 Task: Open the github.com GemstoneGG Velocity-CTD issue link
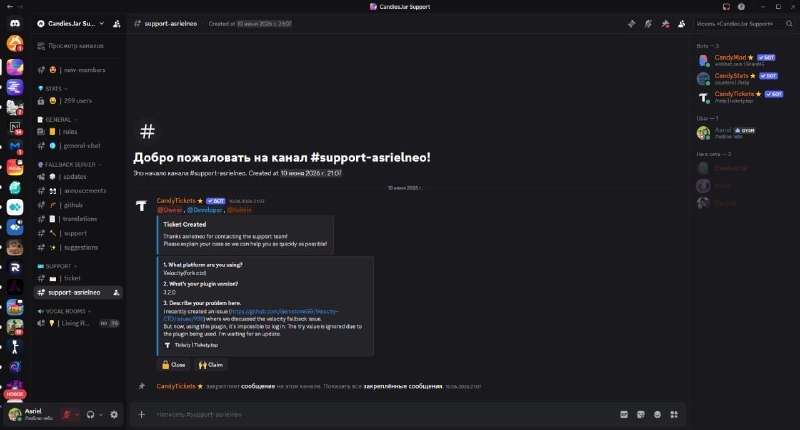coord(250,315)
